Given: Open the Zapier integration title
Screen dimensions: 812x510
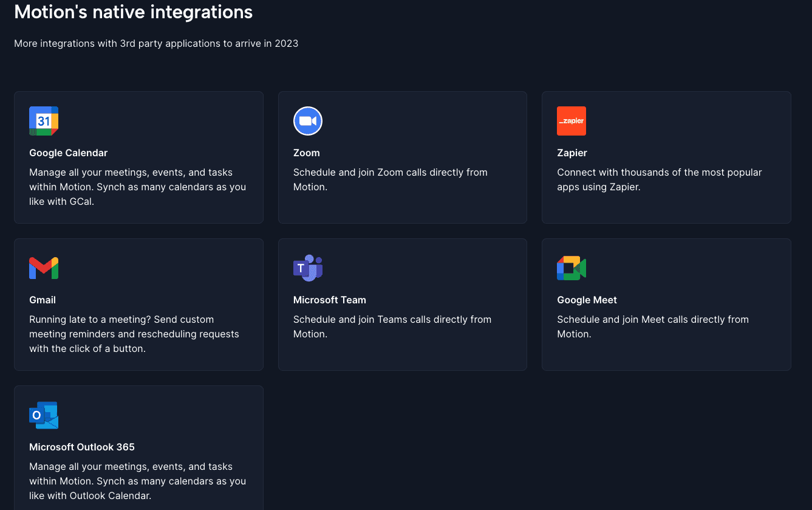Looking at the screenshot, I should click(x=571, y=153).
